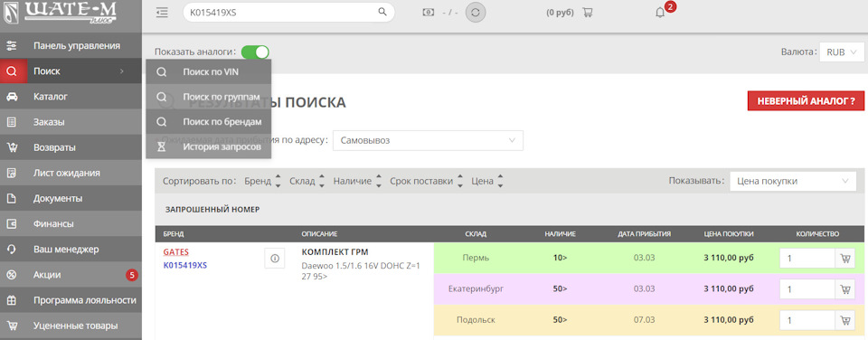Viewport: 868px width, 340px height.
Task: Click the money balance icon in the header
Action: [x=429, y=12]
